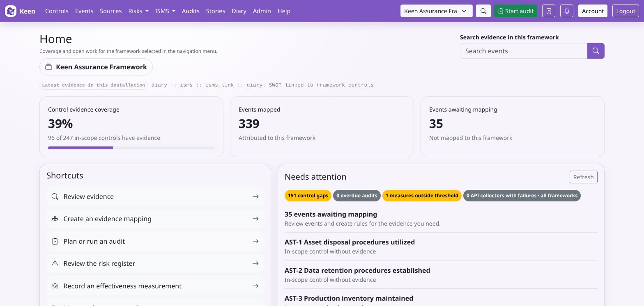This screenshot has height=306, width=644.
Task: Navigate to Audits
Action: click(x=191, y=11)
